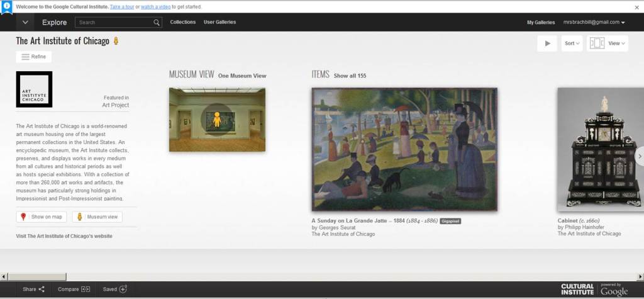This screenshot has width=644, height=299.
Task: Click the Refine filter button
Action: 34,57
